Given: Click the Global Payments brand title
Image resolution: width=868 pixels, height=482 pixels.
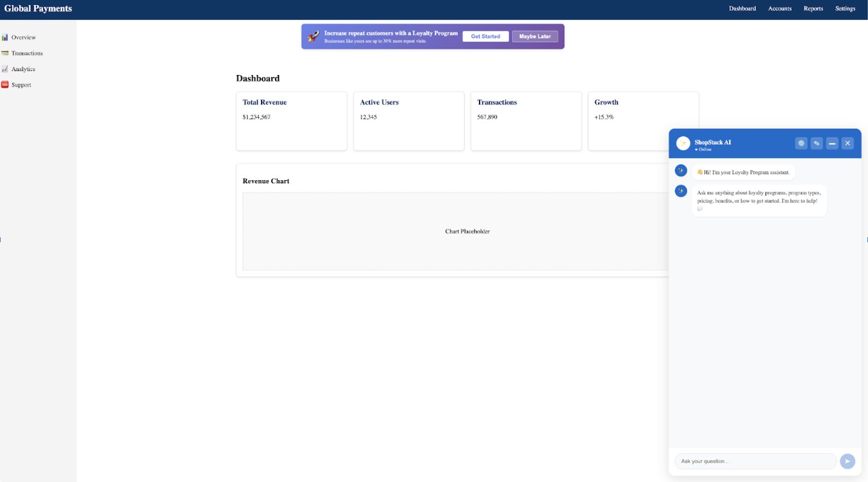Looking at the screenshot, I should click(38, 9).
